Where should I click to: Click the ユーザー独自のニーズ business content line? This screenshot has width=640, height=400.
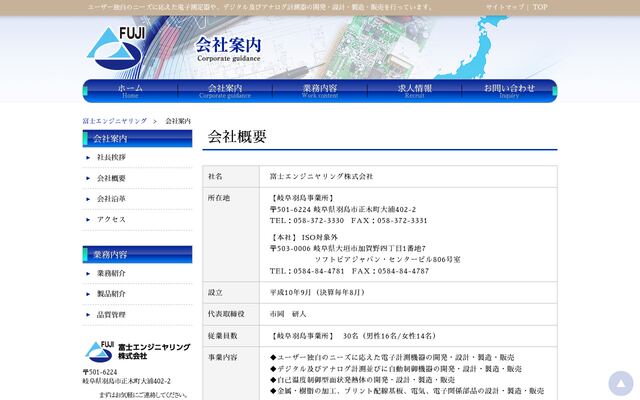click(392, 358)
